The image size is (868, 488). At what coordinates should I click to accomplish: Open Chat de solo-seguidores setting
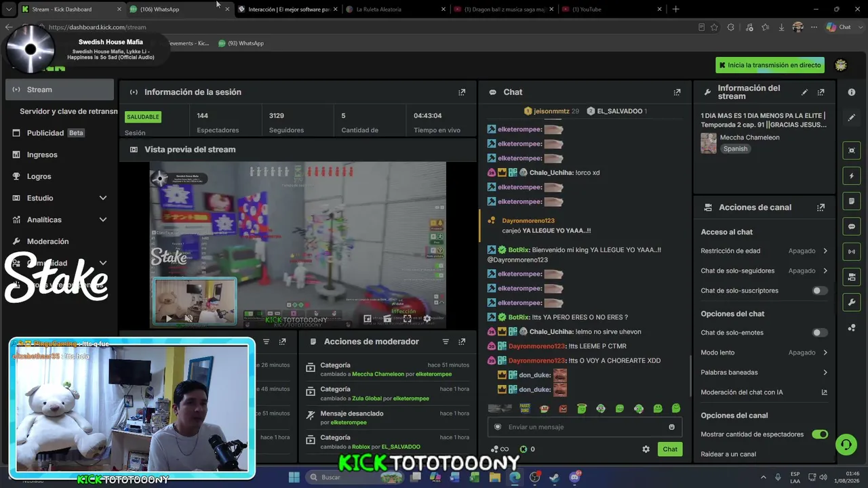click(x=764, y=271)
